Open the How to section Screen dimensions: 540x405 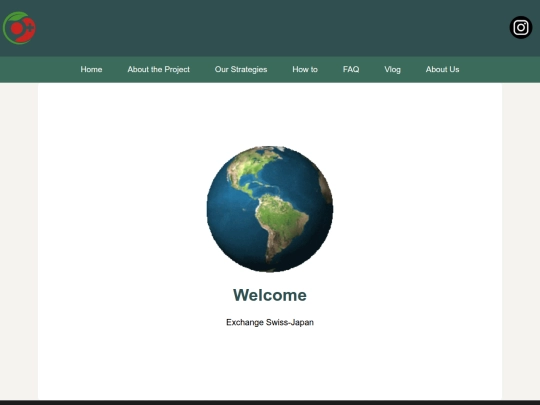[305, 69]
